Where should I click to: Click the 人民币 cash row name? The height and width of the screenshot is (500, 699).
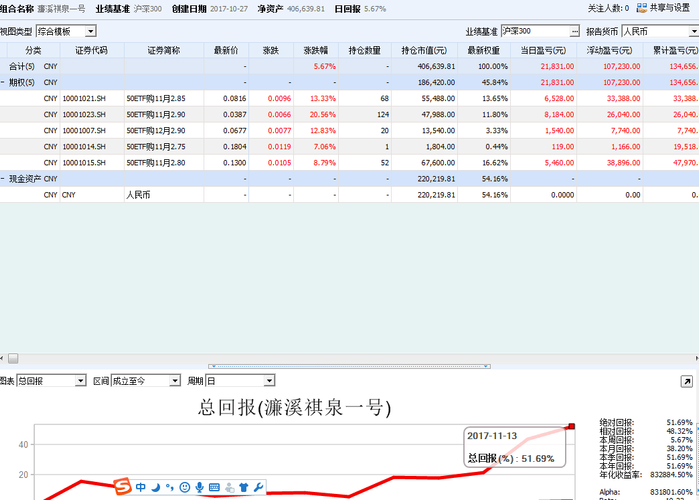pyautogui.click(x=138, y=195)
